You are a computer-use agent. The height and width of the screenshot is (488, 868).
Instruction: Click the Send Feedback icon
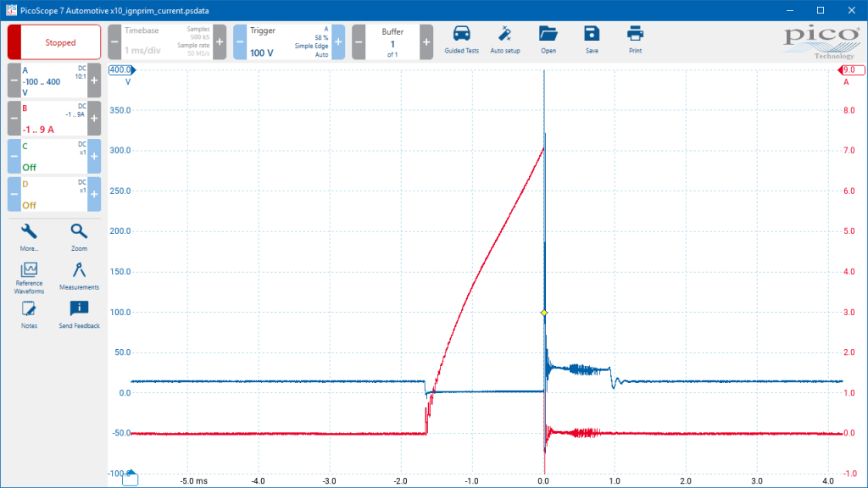click(79, 315)
